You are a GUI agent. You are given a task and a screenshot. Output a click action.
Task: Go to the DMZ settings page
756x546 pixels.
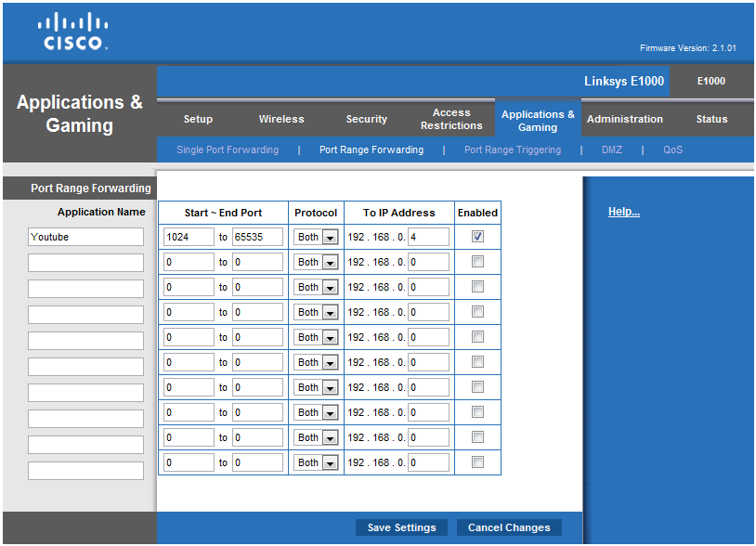pos(612,149)
